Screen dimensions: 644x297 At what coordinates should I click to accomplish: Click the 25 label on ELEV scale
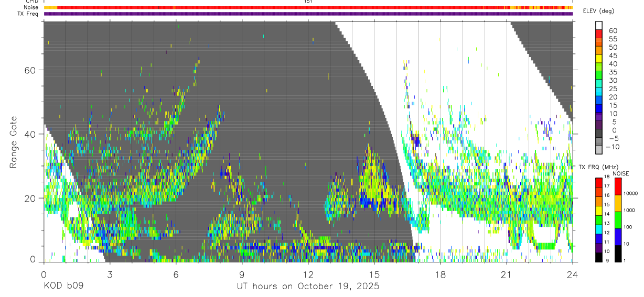(613, 89)
